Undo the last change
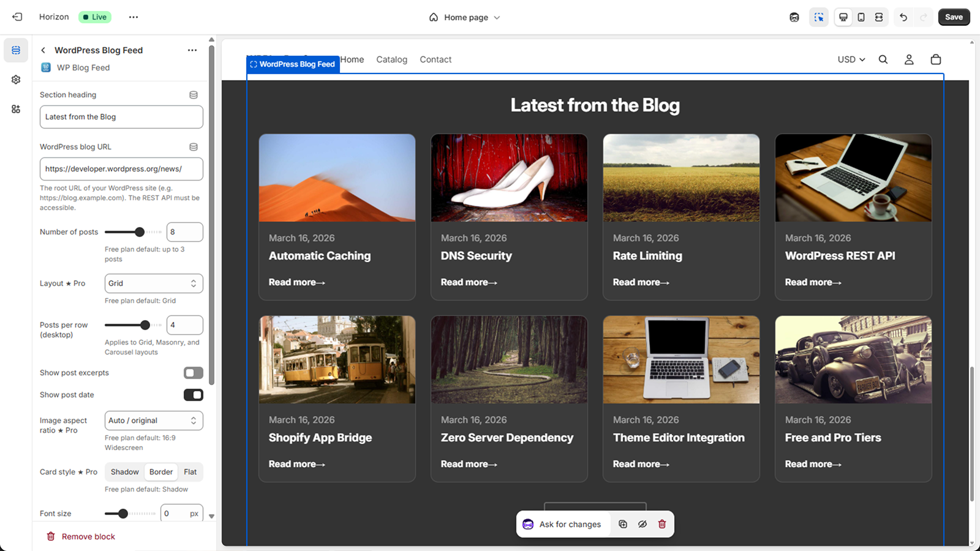The image size is (980, 551). point(903,17)
